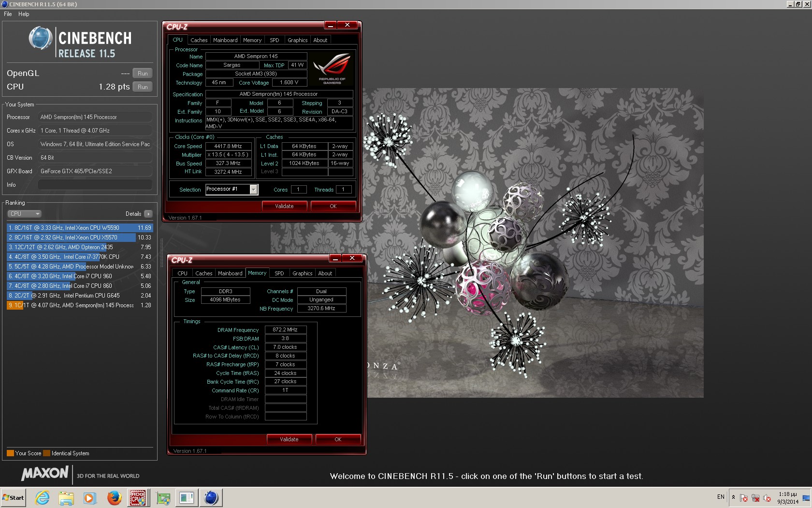
Task: Open Processor #1 selection dropdown
Action: 232,189
